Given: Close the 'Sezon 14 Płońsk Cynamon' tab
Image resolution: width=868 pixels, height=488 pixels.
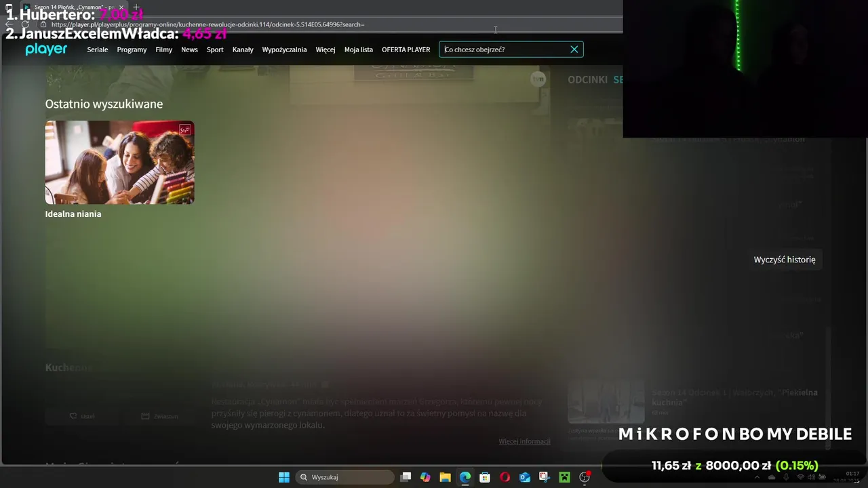Looking at the screenshot, I should point(121,7).
